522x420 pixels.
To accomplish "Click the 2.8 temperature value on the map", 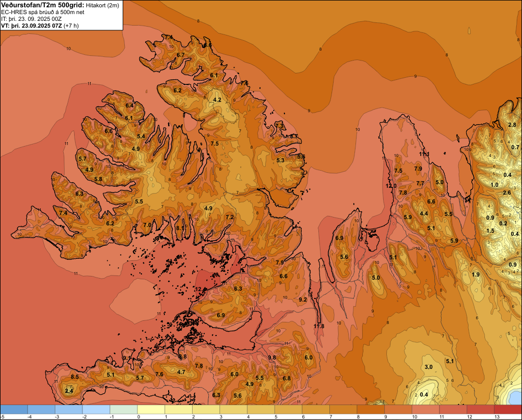I will coord(512,125).
